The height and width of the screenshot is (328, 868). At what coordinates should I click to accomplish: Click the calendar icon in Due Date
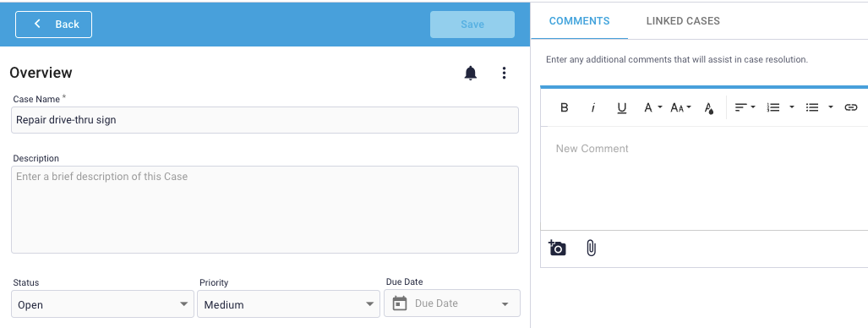(x=400, y=303)
